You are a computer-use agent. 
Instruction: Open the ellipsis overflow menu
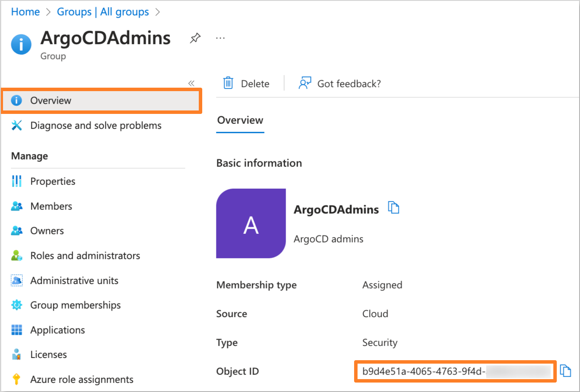tap(220, 38)
